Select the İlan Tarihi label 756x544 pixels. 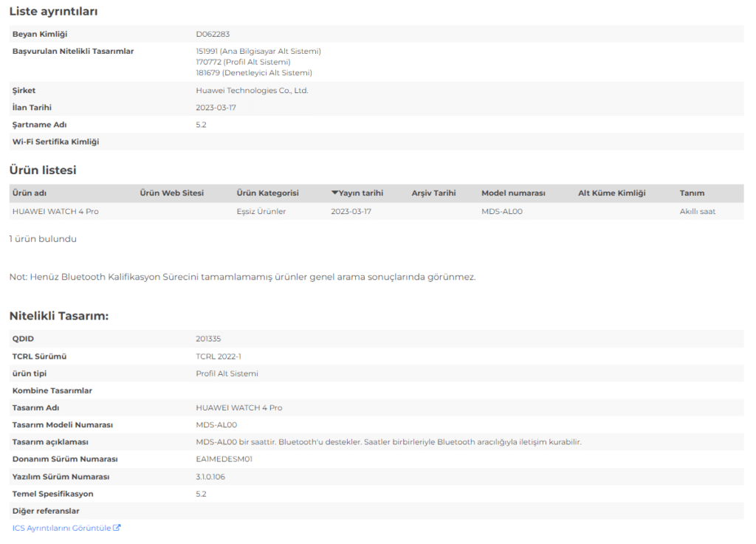pyautogui.click(x=32, y=108)
